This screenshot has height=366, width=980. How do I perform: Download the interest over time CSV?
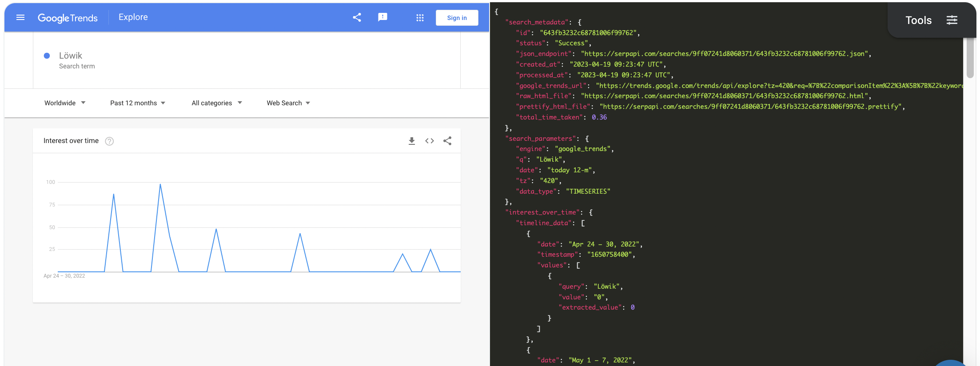click(x=412, y=141)
